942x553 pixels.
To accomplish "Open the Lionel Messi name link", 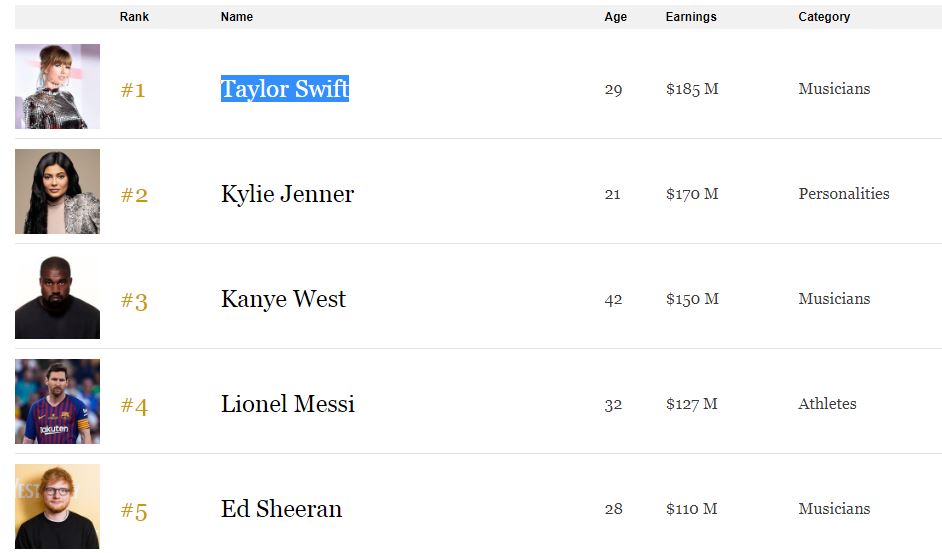I will tap(288, 404).
